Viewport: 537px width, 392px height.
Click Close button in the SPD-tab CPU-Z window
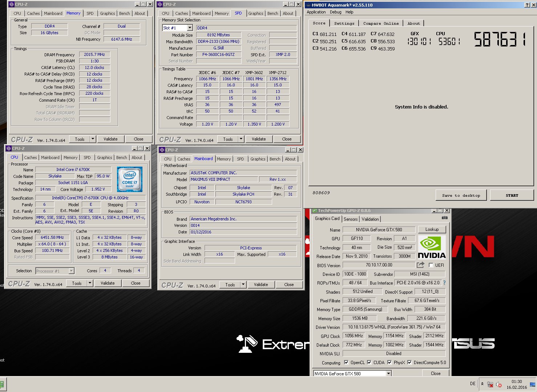click(287, 139)
